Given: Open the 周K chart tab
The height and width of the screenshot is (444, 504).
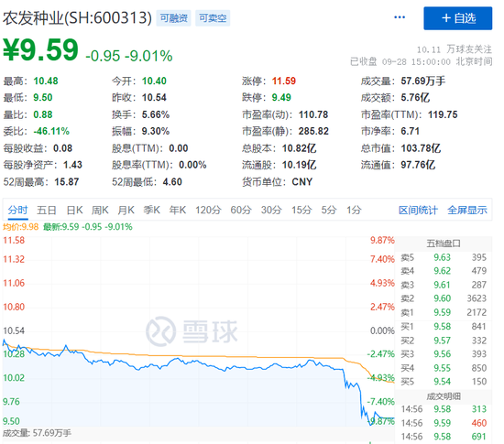Looking at the screenshot, I should pyautogui.click(x=100, y=211).
